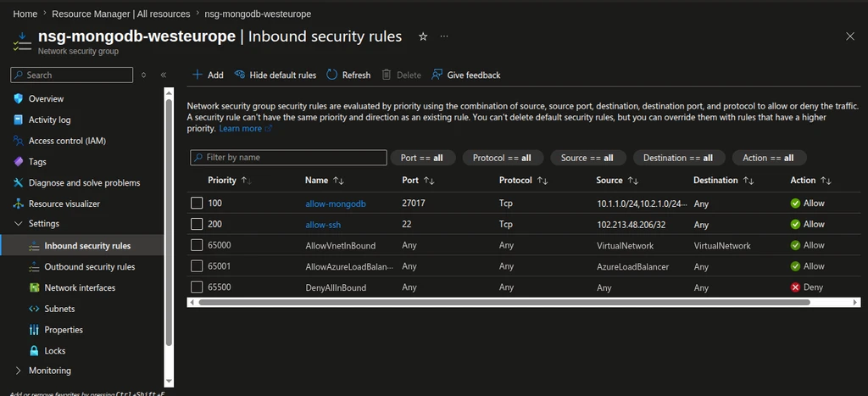This screenshot has height=396, width=868.
Task: Click the Locks padlock icon
Action: point(34,351)
